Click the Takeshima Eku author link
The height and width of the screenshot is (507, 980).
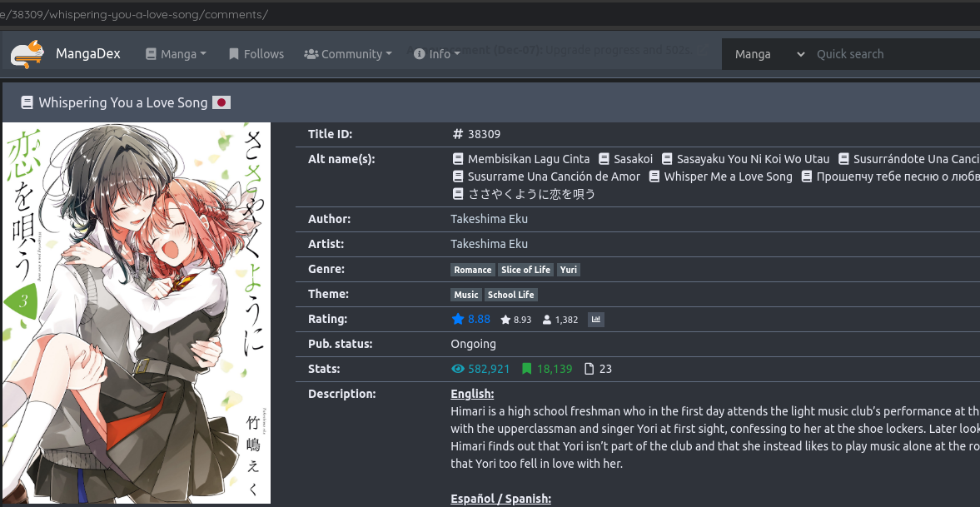(x=489, y=219)
